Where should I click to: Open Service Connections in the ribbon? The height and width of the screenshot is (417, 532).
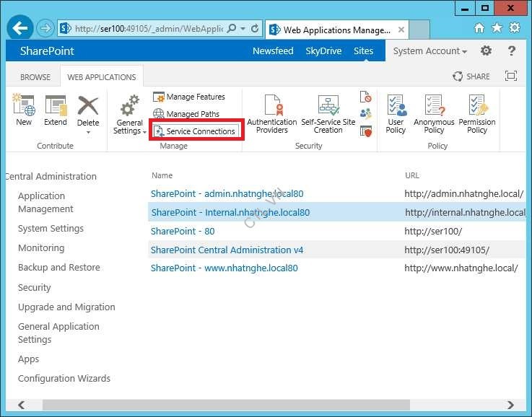point(194,131)
